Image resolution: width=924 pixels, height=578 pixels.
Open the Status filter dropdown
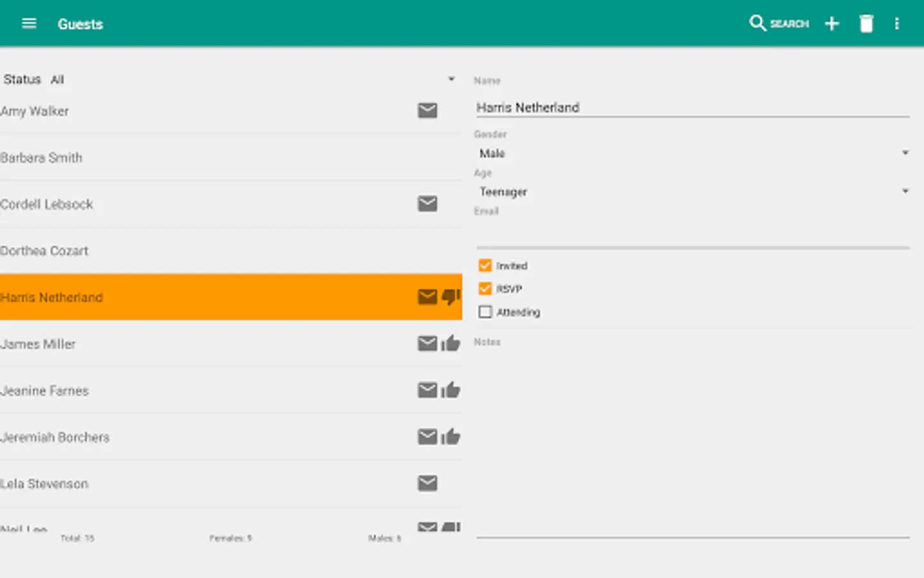click(231, 79)
